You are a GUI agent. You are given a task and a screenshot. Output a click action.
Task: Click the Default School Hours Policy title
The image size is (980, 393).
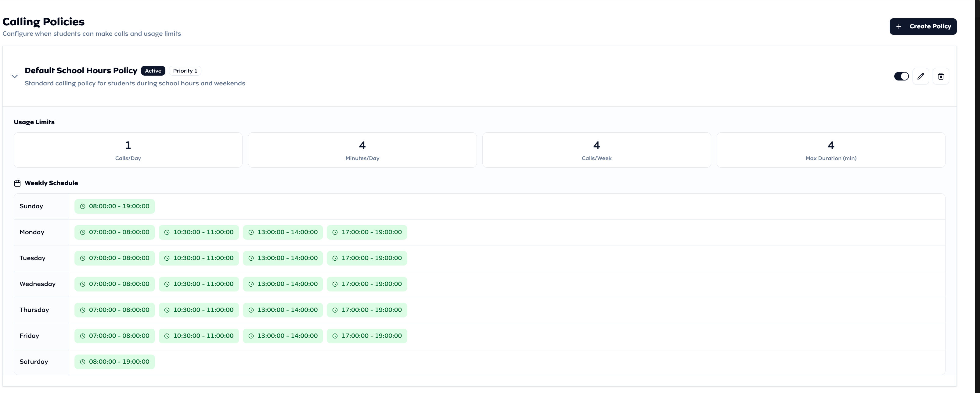pyautogui.click(x=81, y=70)
